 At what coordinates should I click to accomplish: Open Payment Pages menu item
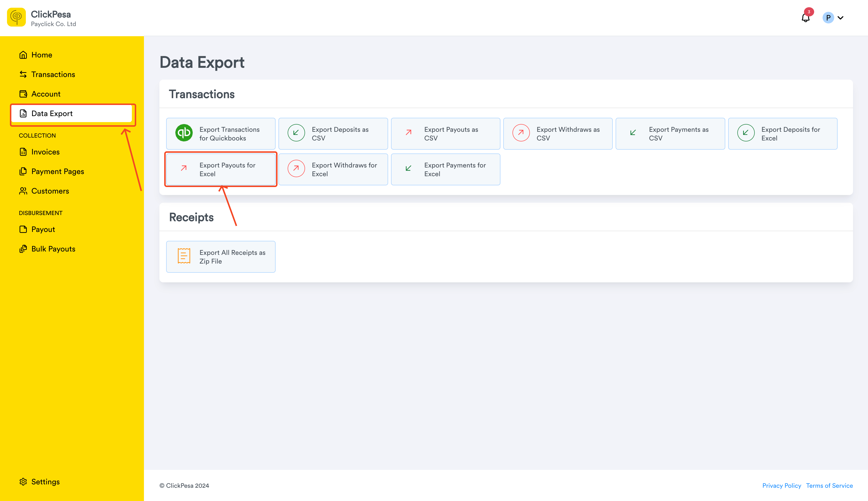tap(72, 171)
